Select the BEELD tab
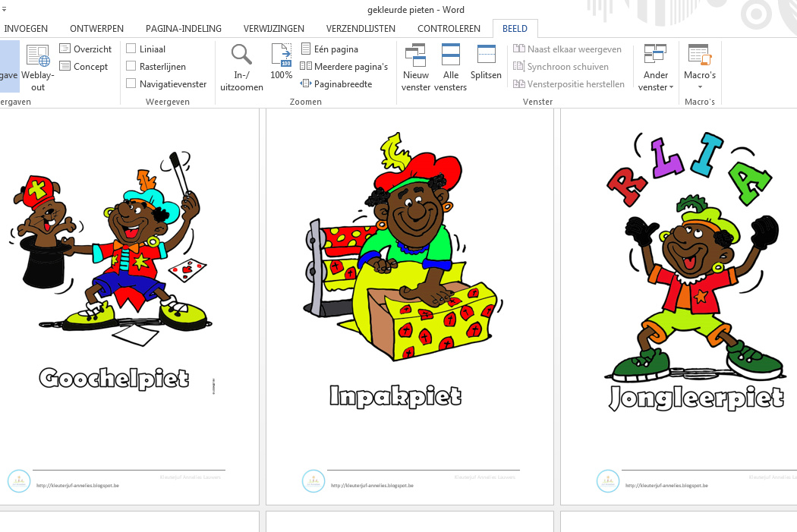Viewport: 797px width, 532px height. (515, 29)
